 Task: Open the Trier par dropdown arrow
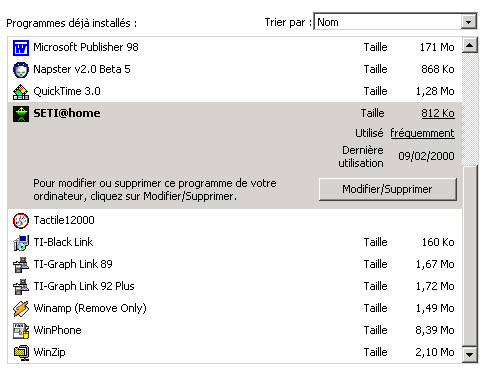[469, 22]
